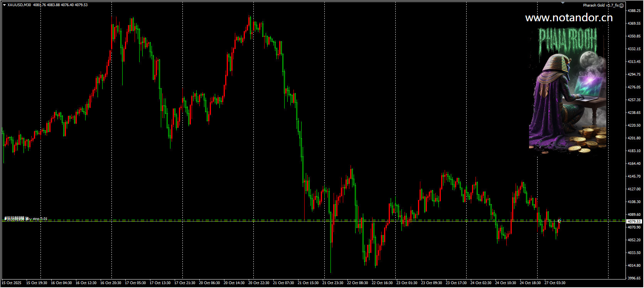Click the 4145.70 price scale label

(x=634, y=176)
